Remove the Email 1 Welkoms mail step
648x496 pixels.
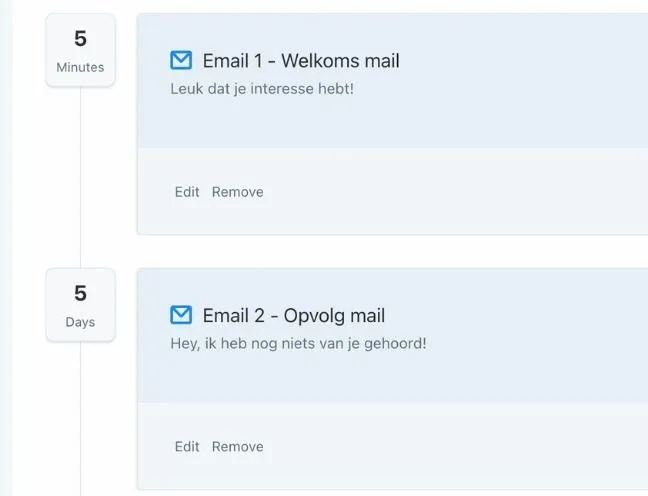tap(238, 192)
